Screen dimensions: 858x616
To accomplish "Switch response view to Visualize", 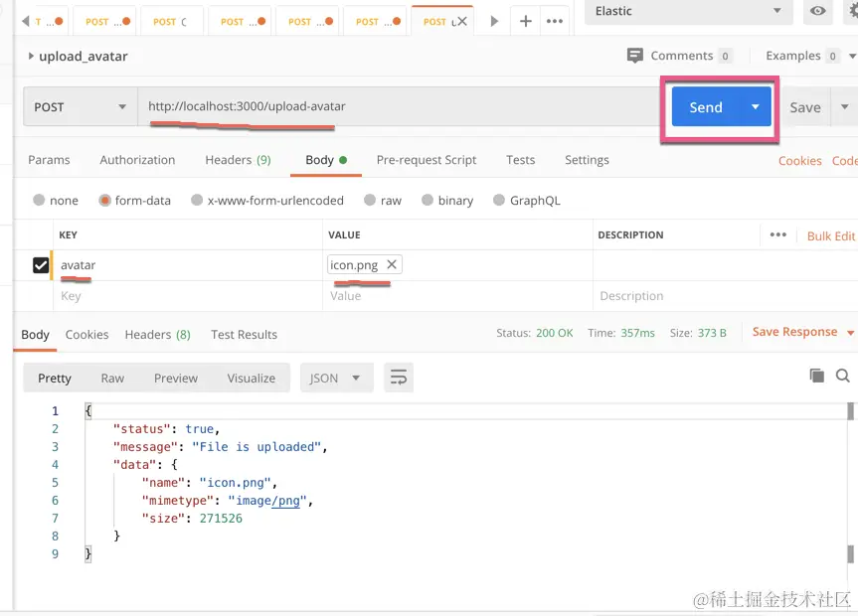I will tap(252, 378).
